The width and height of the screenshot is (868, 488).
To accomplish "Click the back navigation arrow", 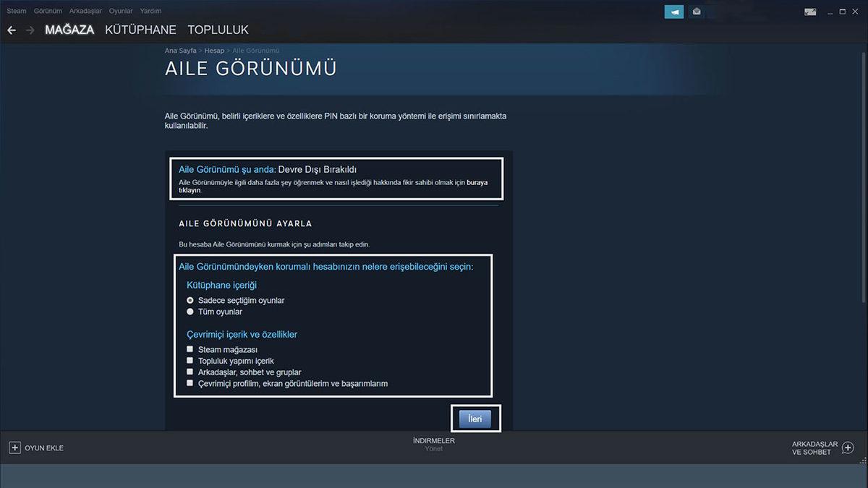I will pyautogui.click(x=12, y=30).
